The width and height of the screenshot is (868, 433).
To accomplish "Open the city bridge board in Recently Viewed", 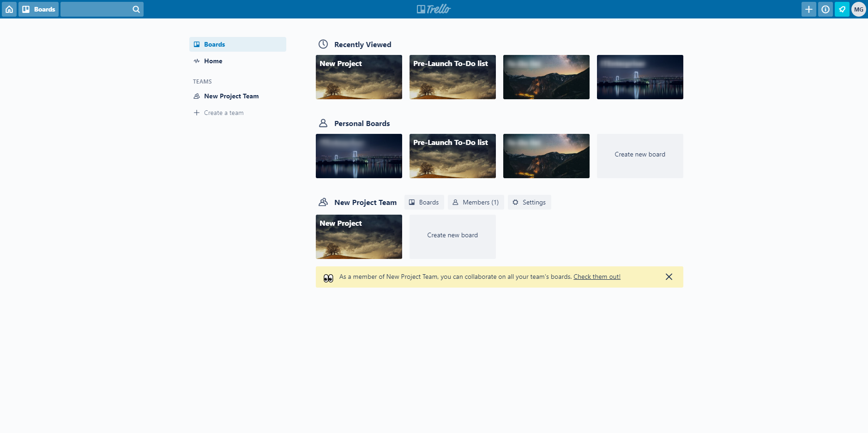I will pyautogui.click(x=640, y=77).
